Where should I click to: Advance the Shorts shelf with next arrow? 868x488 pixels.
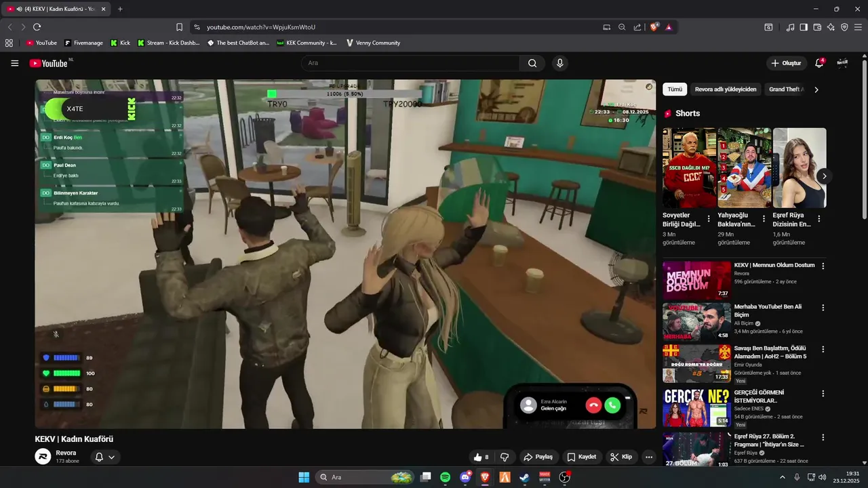824,176
